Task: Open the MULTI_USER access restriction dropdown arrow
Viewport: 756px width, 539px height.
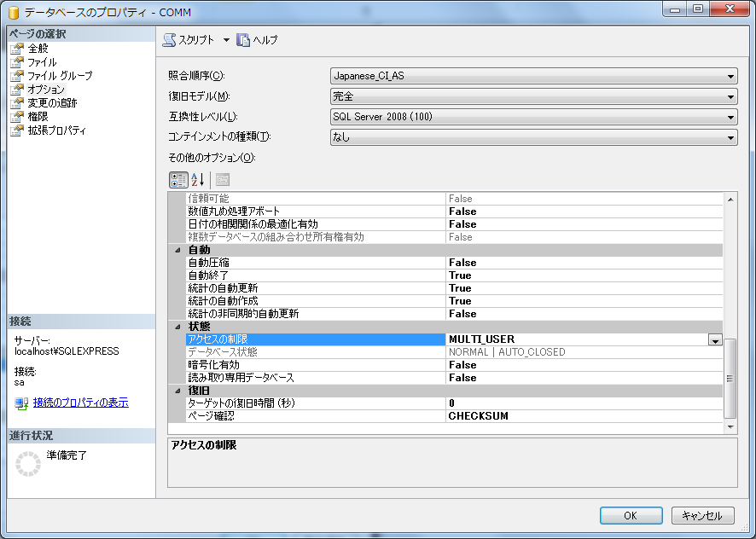Action: click(715, 339)
